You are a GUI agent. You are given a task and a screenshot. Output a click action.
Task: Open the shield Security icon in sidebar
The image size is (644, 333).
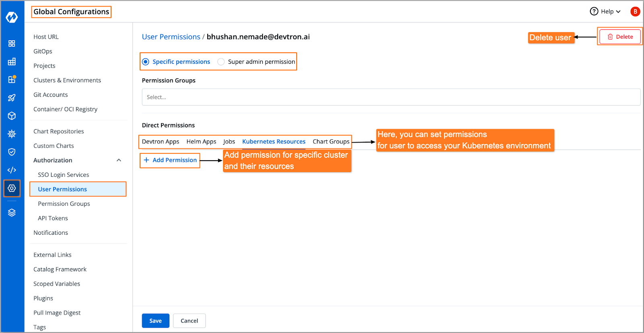12,152
